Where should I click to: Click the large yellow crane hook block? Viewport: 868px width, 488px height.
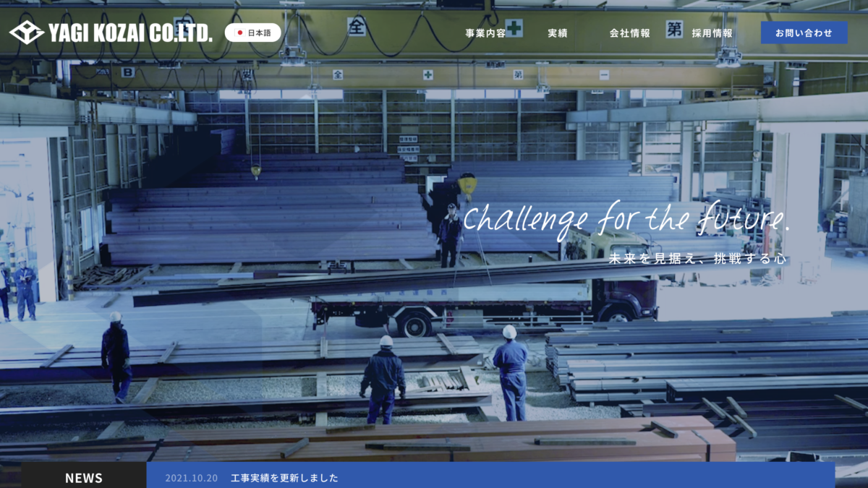pyautogui.click(x=467, y=185)
